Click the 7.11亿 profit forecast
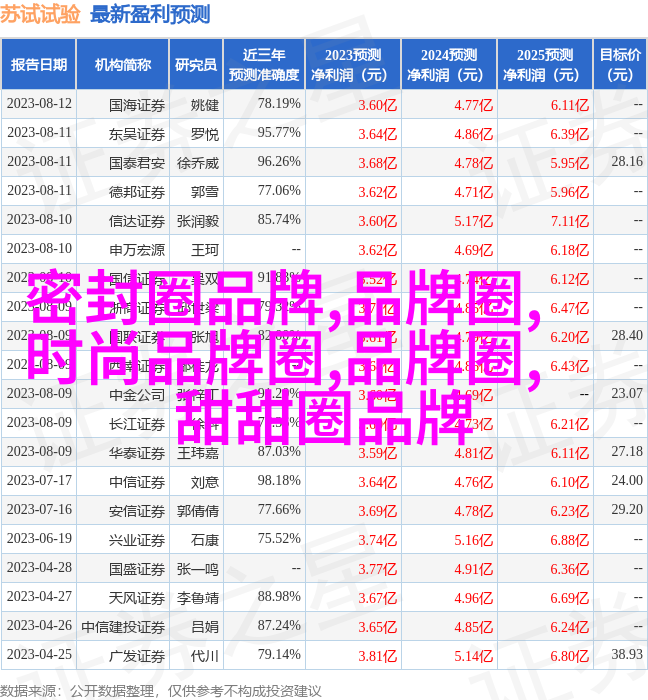 click(x=569, y=221)
